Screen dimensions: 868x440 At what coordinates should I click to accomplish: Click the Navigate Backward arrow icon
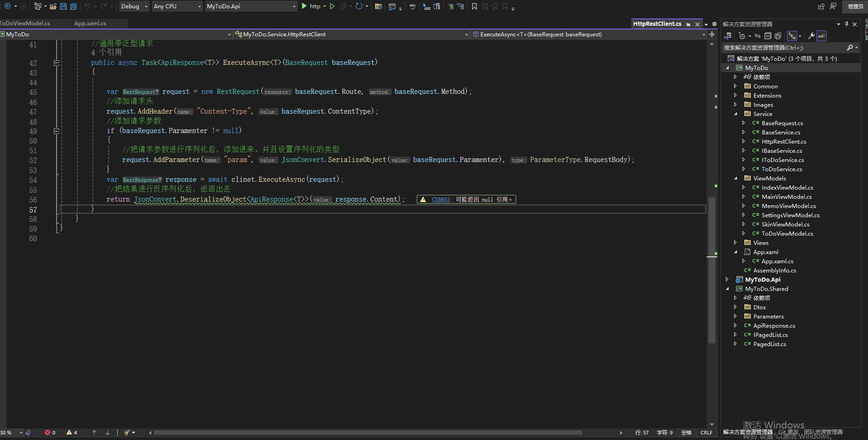pos(8,6)
